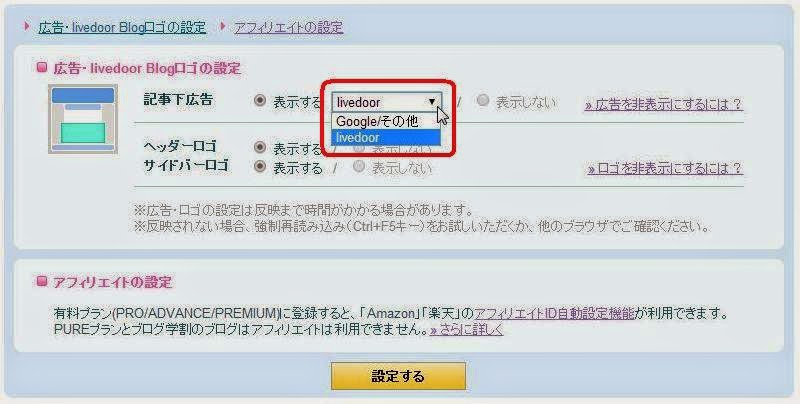Choose highlighted livedoor option in list
The image size is (800, 404).
coord(386,137)
